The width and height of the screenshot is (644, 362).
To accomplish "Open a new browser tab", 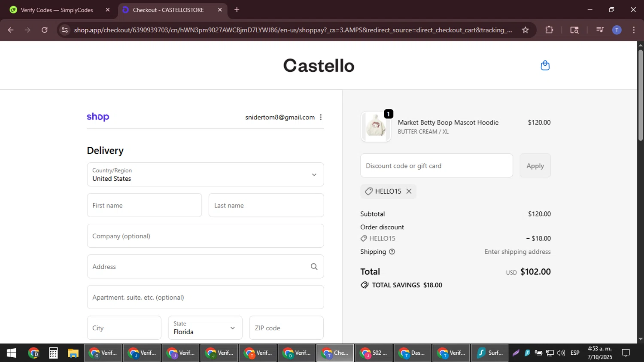I will click(x=237, y=10).
